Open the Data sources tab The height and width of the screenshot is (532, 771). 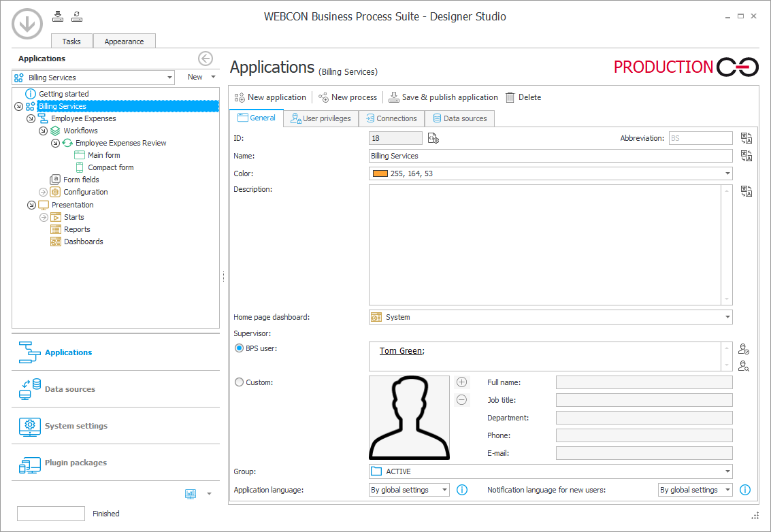pyautogui.click(x=460, y=118)
